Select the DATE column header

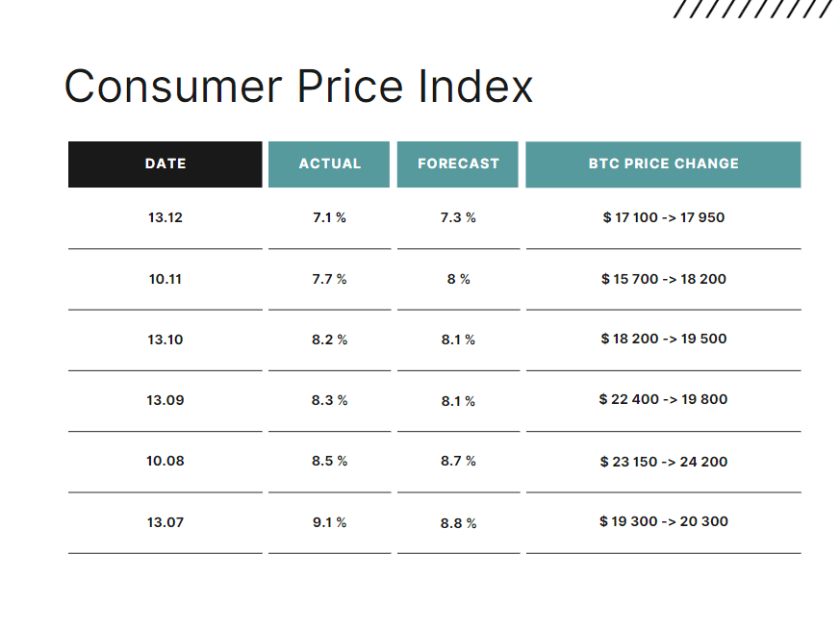point(165,164)
